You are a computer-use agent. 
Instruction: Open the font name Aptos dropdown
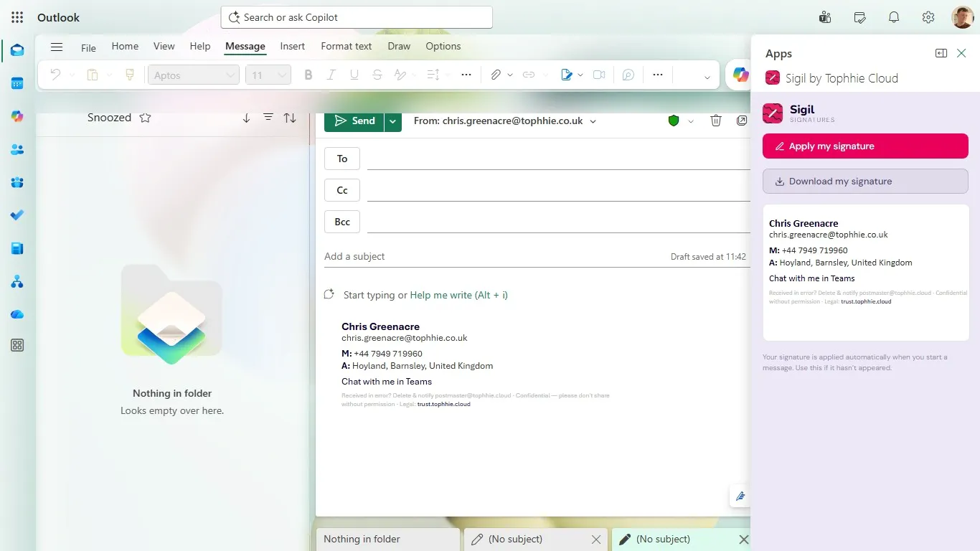193,75
